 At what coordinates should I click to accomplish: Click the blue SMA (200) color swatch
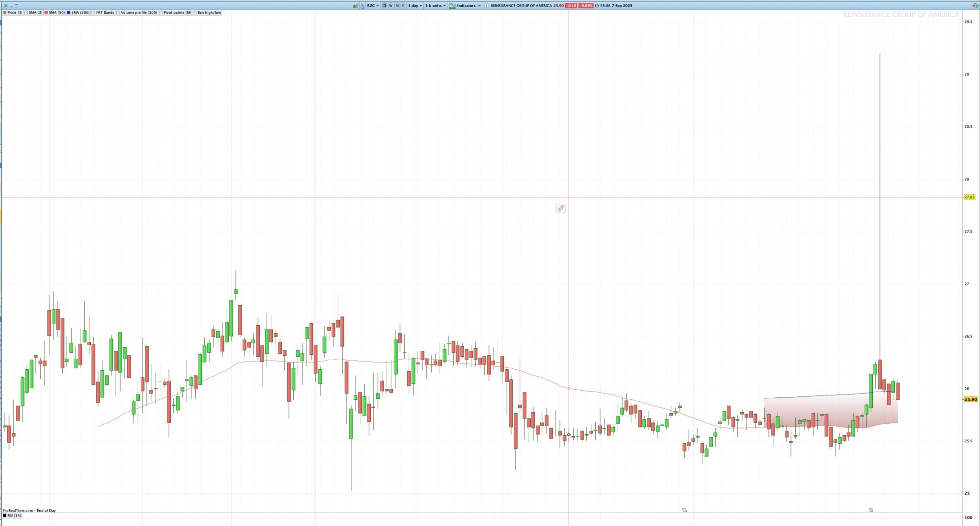click(x=69, y=12)
